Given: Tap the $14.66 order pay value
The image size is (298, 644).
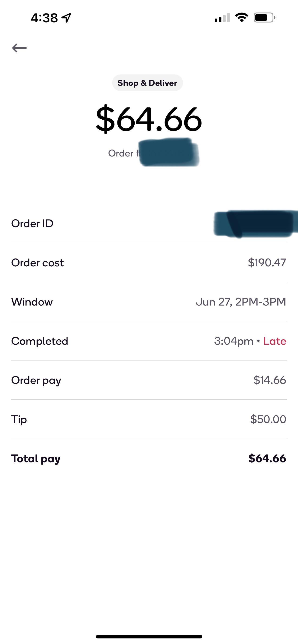Looking at the screenshot, I should (269, 380).
